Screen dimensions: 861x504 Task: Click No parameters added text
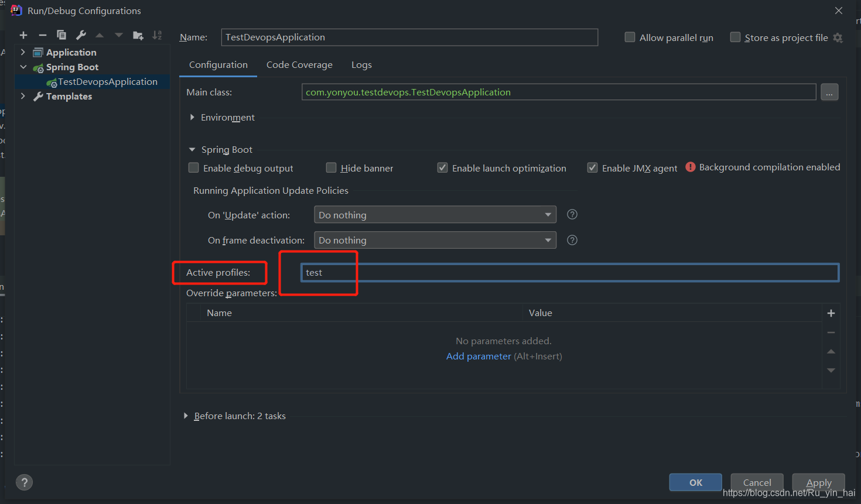tap(504, 341)
